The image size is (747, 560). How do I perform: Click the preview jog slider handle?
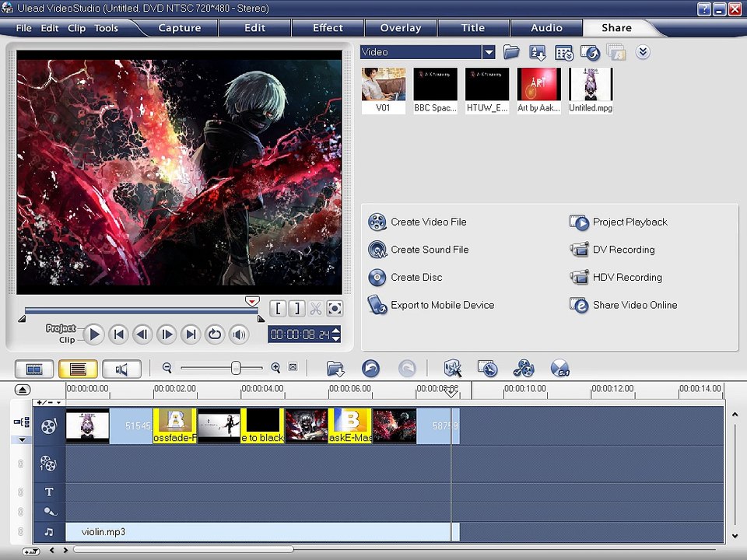(252, 302)
